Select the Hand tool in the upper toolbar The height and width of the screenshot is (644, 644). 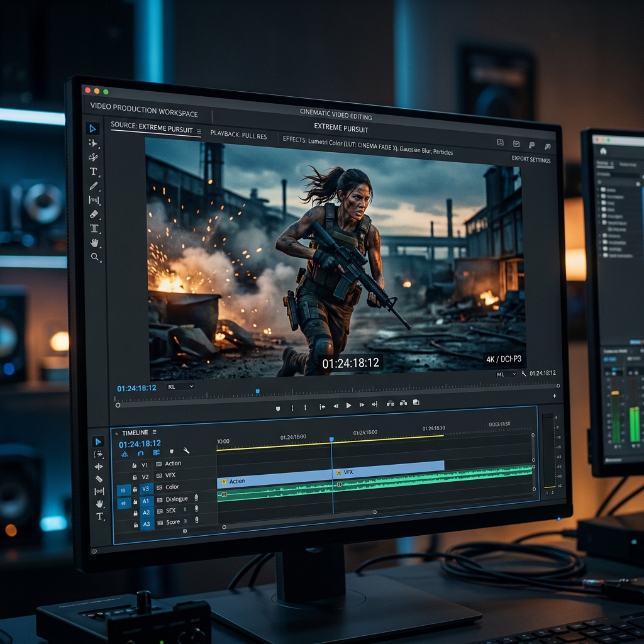94,243
